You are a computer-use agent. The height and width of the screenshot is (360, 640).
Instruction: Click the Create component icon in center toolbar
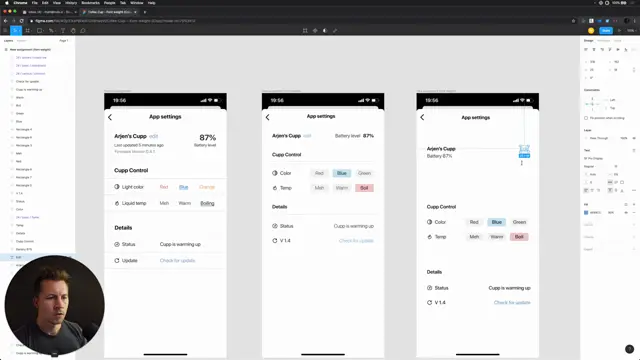click(315, 31)
